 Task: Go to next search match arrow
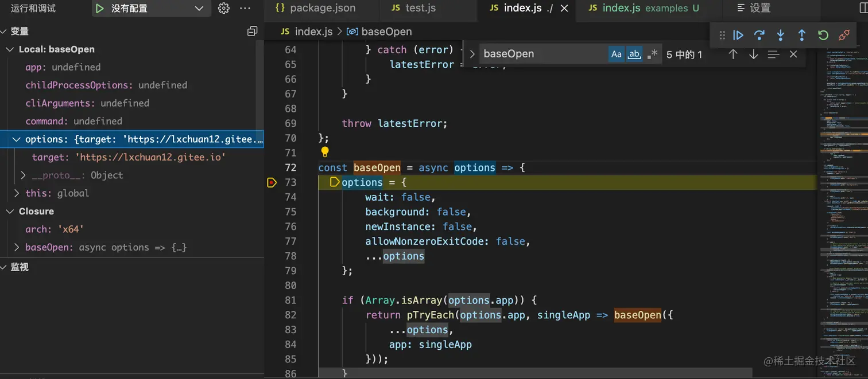click(x=754, y=54)
